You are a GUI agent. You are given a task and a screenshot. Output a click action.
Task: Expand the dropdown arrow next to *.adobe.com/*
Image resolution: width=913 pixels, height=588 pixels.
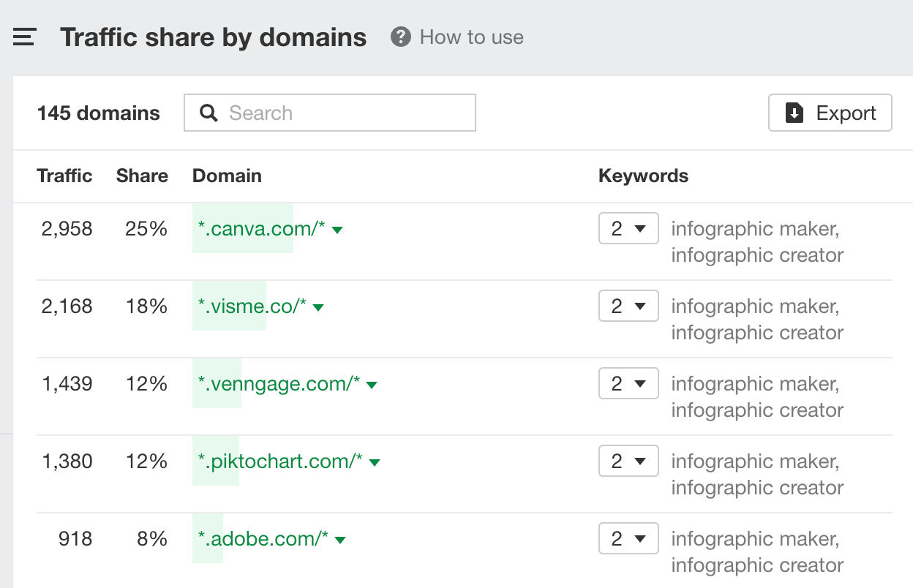339,539
